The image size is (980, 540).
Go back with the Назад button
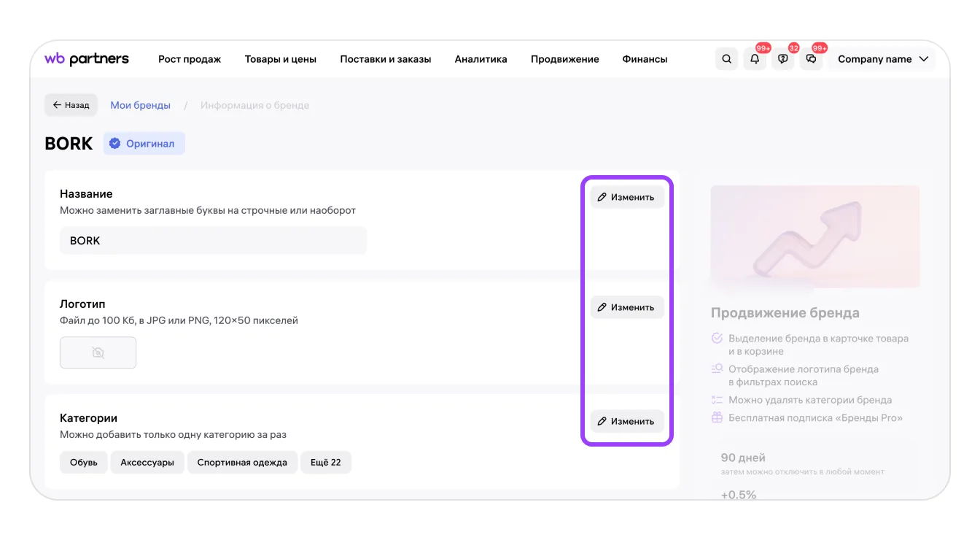tap(71, 105)
